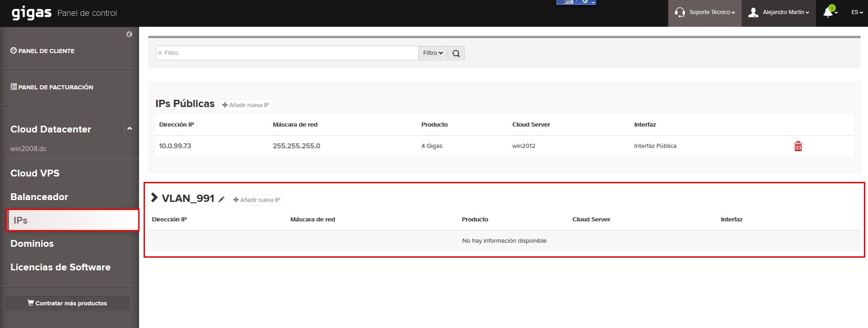The height and width of the screenshot is (328, 868).
Task: Change language with ES dropdown
Action: tap(857, 12)
